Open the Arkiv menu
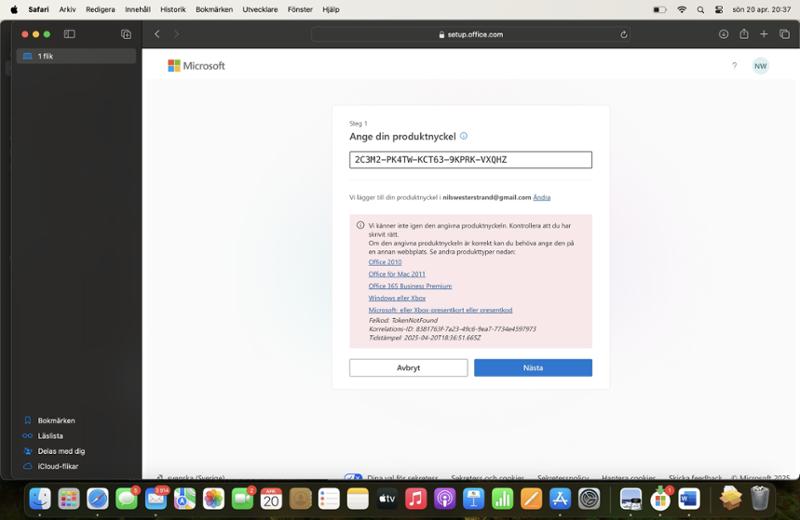 click(x=67, y=9)
